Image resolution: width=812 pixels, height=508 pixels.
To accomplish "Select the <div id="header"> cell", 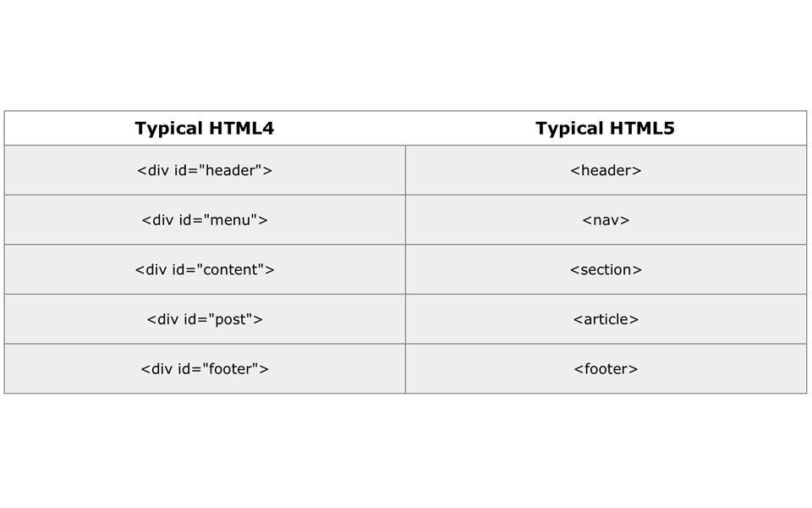I will point(205,170).
